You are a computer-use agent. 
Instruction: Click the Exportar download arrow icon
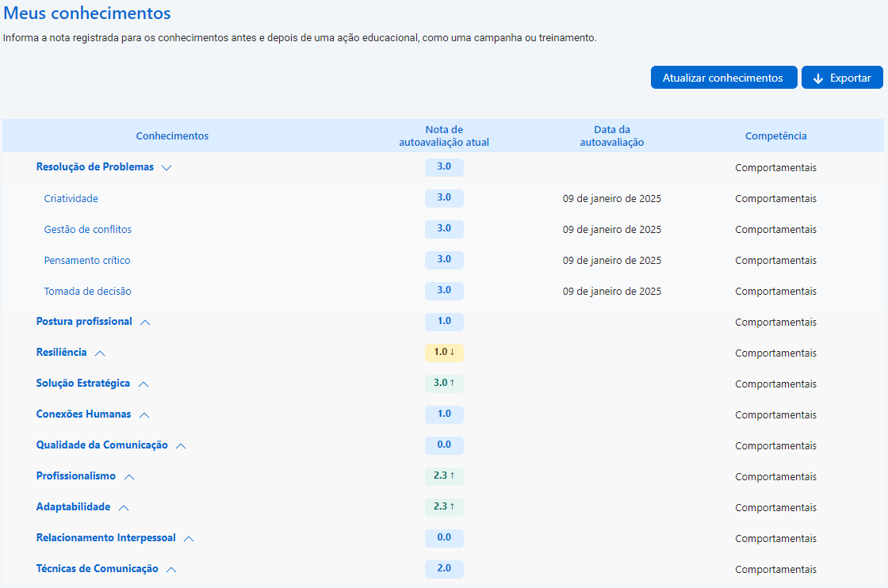[818, 78]
